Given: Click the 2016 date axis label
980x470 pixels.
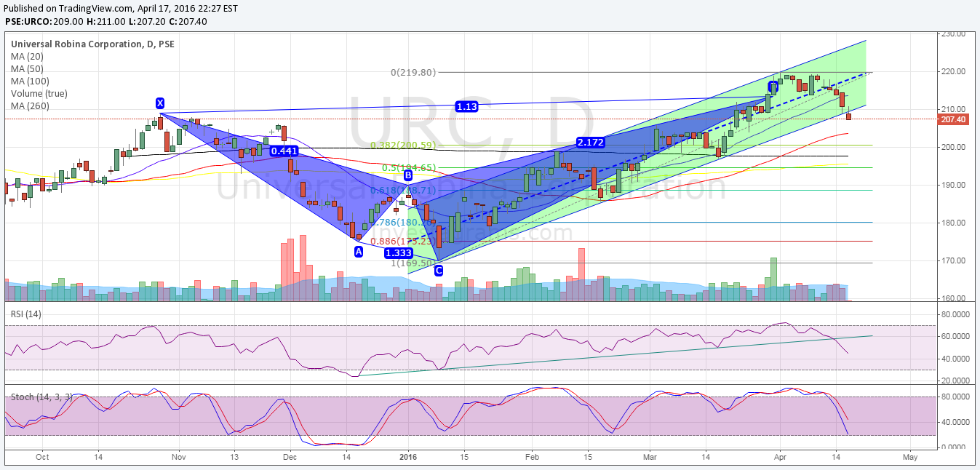Looking at the screenshot, I should pyautogui.click(x=408, y=458).
